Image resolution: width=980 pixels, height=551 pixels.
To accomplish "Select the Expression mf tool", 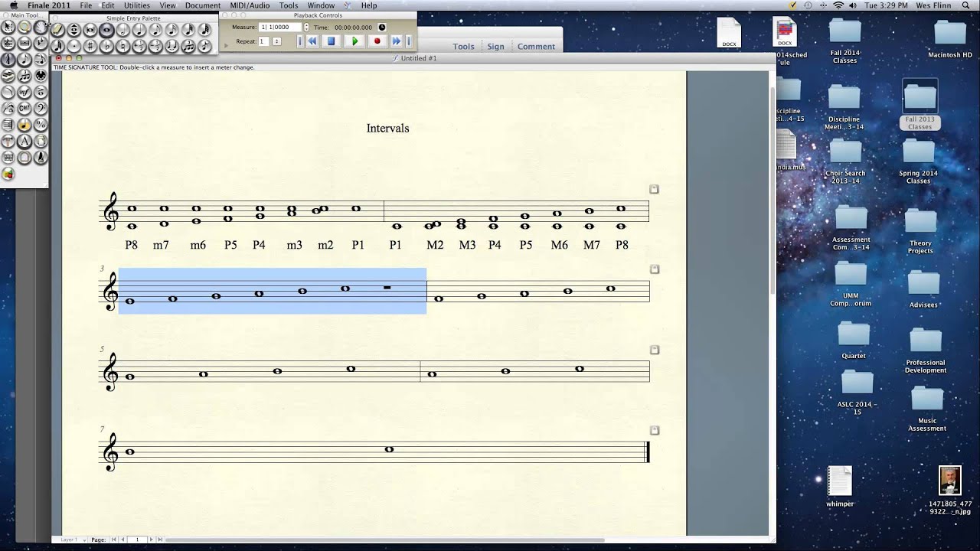I will 24,92.
